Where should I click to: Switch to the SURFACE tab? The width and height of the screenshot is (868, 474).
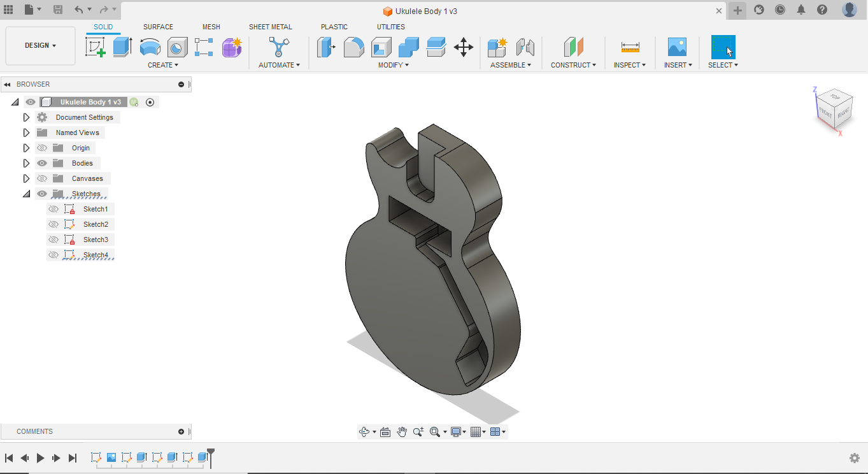point(158,27)
